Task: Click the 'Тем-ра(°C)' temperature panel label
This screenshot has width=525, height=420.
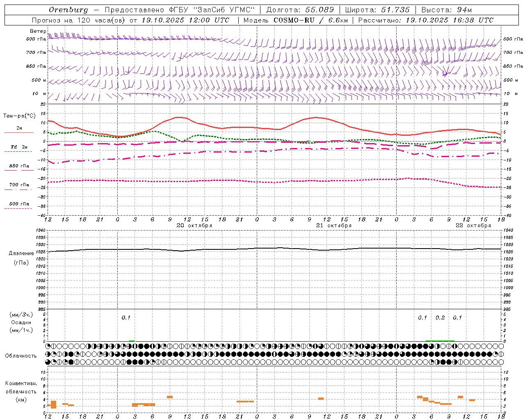Action: pyautogui.click(x=19, y=116)
